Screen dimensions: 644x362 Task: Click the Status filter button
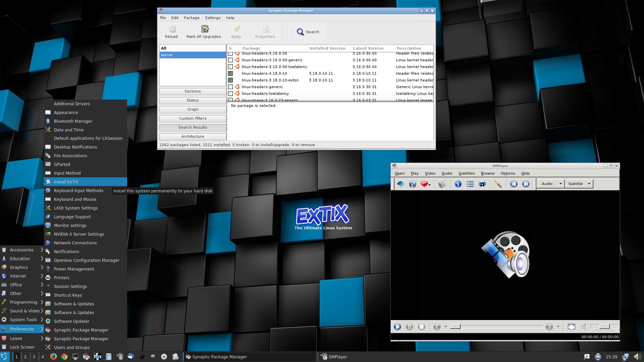193,100
